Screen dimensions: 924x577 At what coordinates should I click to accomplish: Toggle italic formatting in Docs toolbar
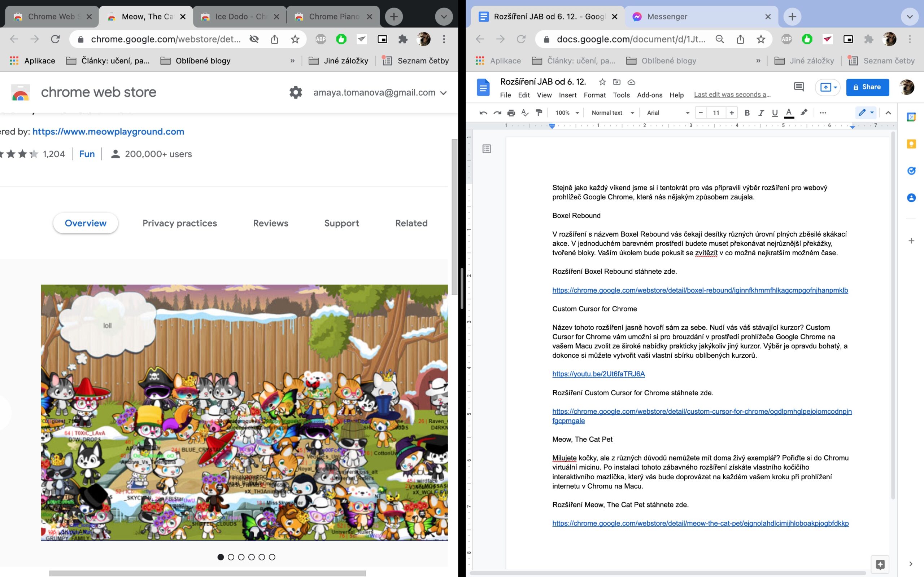760,113
